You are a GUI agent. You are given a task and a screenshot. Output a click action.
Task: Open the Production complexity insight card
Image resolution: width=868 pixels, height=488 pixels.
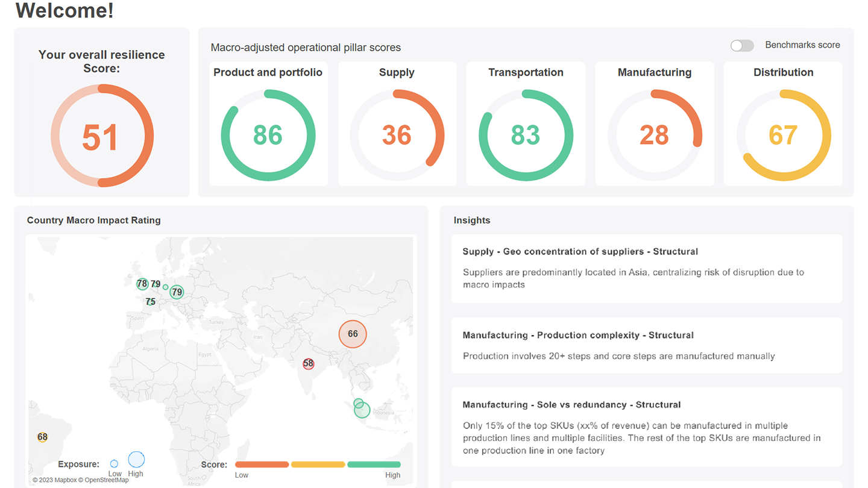coord(646,345)
